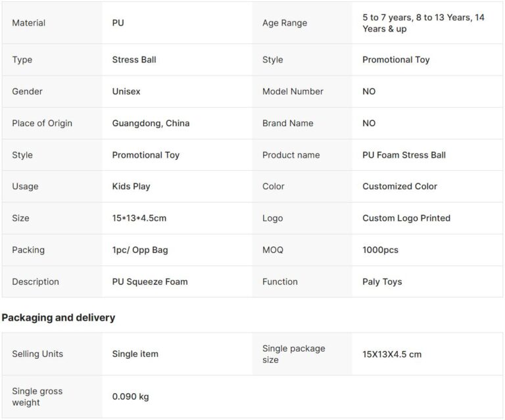Click the 'PU Foam Stress Ball' product name value
505x420 pixels.
404,155
